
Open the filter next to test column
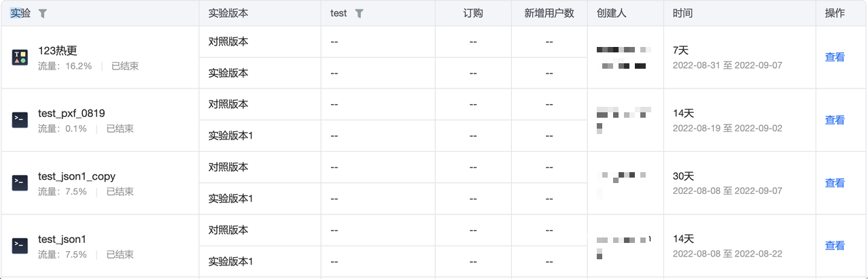[x=359, y=14]
